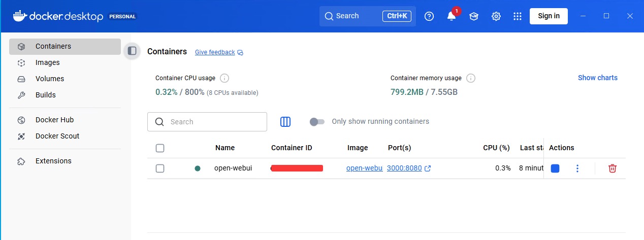644x240 pixels.
Task: Select the open-webui row checkbox
Action: point(160,168)
